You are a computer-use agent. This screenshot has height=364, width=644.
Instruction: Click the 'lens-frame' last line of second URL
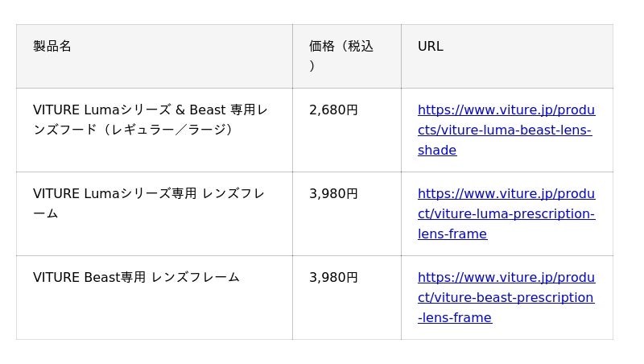point(452,234)
